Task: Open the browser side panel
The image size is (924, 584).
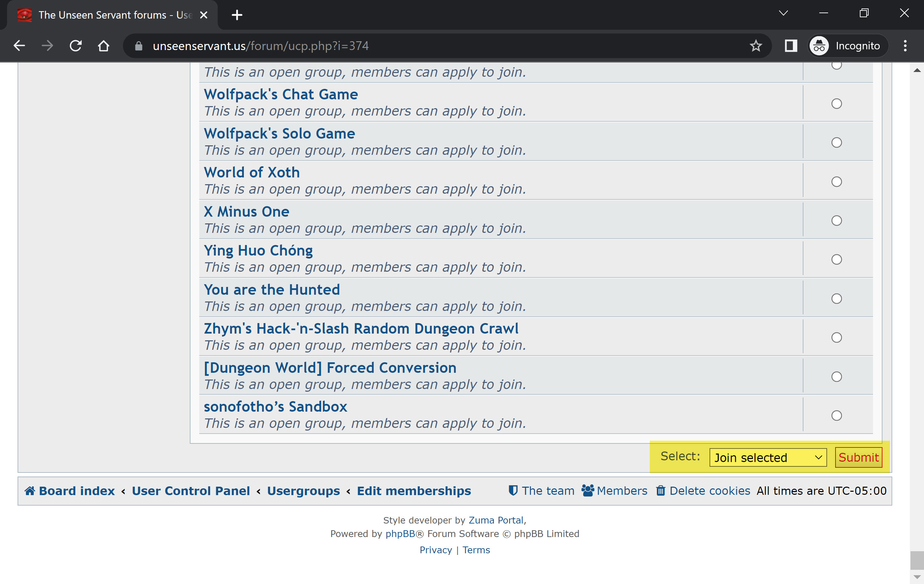Action: (x=791, y=46)
